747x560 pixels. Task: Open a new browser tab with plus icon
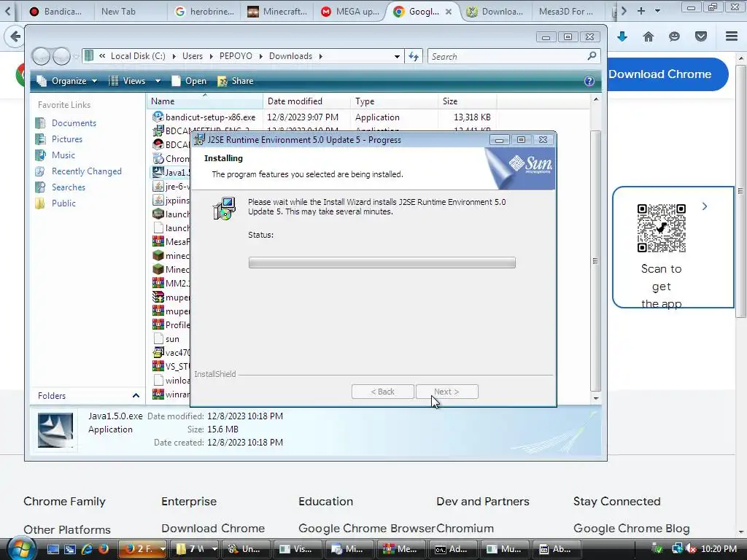[641, 10]
